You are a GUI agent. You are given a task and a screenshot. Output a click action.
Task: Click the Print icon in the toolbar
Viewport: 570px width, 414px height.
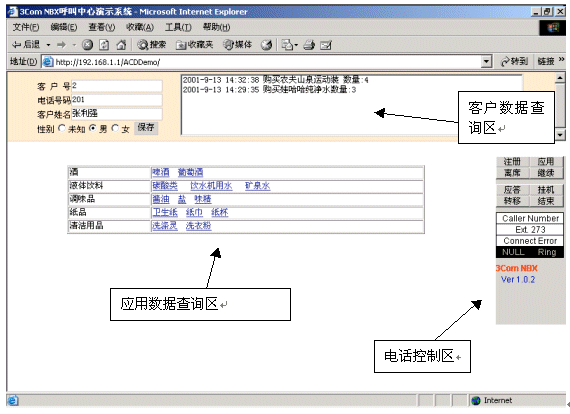[309, 45]
